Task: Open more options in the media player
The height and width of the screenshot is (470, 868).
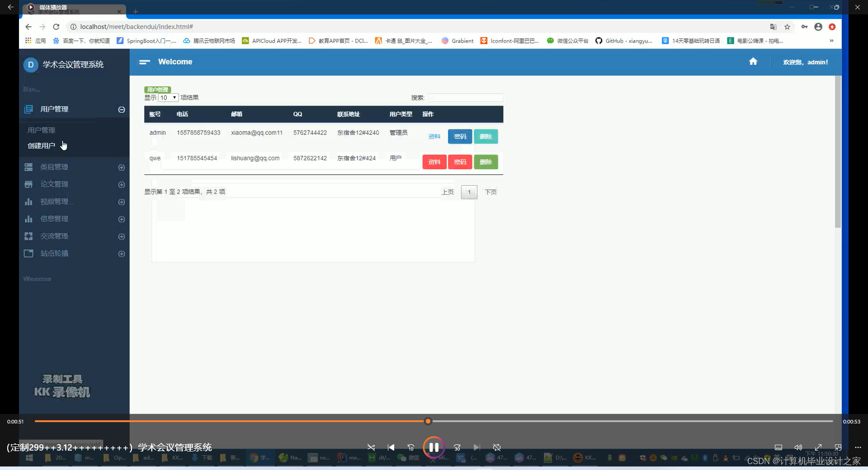Action: click(x=858, y=447)
